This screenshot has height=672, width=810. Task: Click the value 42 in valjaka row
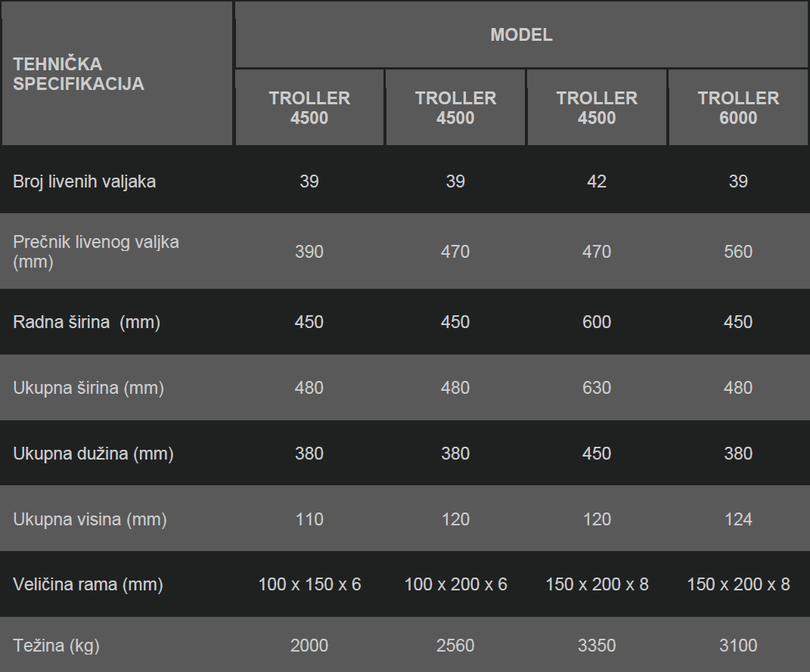[x=597, y=181]
